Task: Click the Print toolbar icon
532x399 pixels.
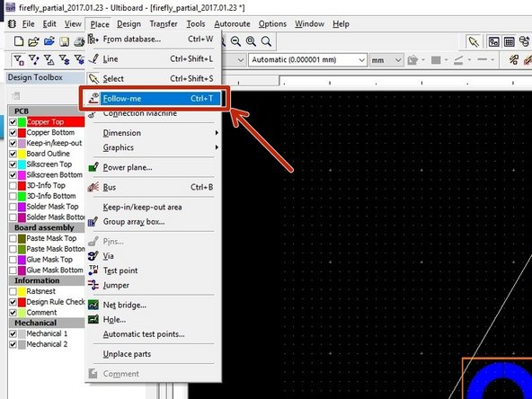Action: [79, 41]
